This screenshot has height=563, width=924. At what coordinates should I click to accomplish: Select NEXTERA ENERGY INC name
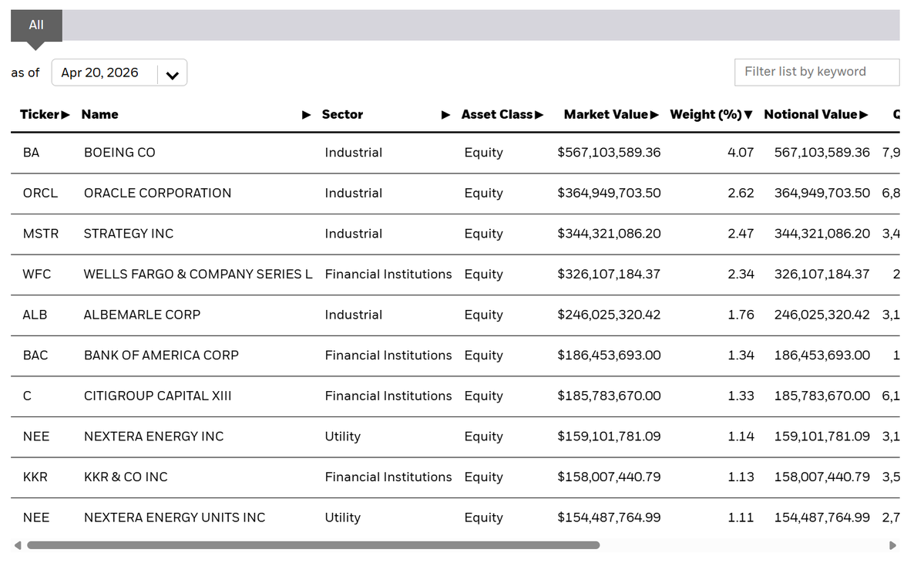154,437
